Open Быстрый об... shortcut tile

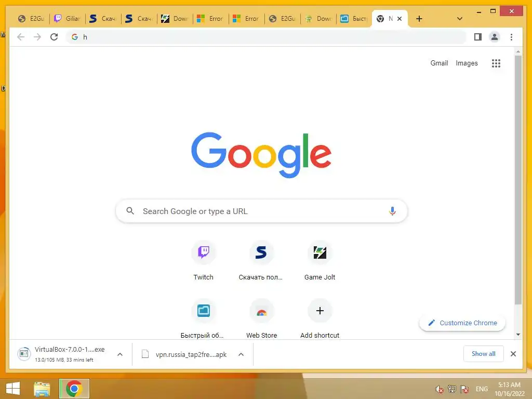click(x=203, y=319)
